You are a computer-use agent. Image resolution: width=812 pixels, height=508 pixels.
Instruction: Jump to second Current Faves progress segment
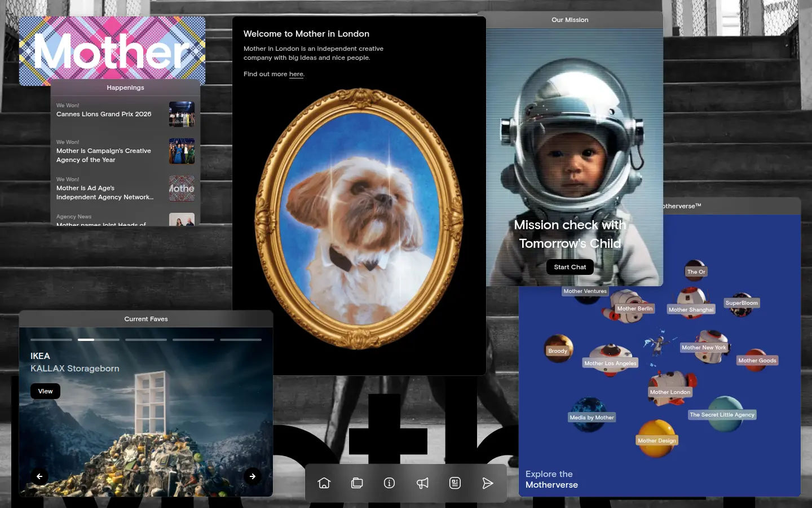point(99,340)
